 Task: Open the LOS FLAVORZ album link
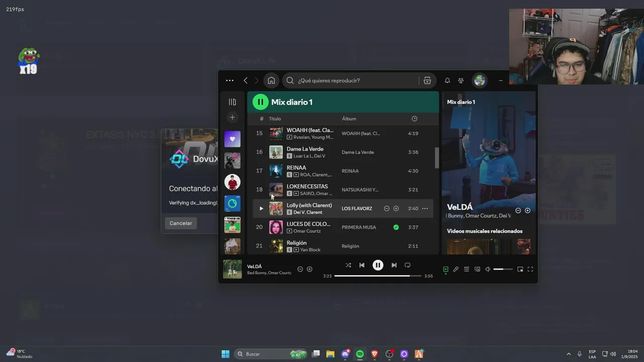[x=357, y=208]
